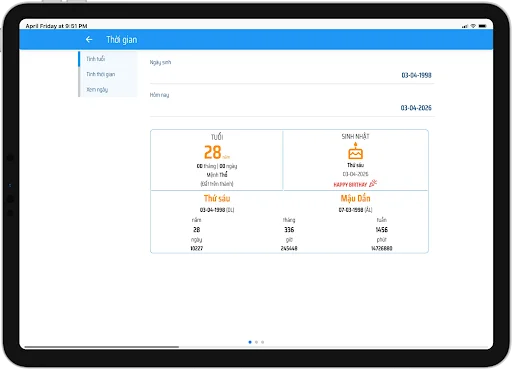Select the Xem ngày tab

click(108, 89)
